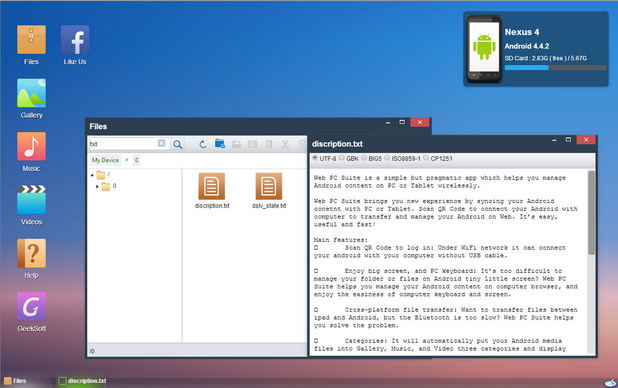Close the discription.txt window
Viewport: 618px width, 388px height.
click(x=586, y=140)
